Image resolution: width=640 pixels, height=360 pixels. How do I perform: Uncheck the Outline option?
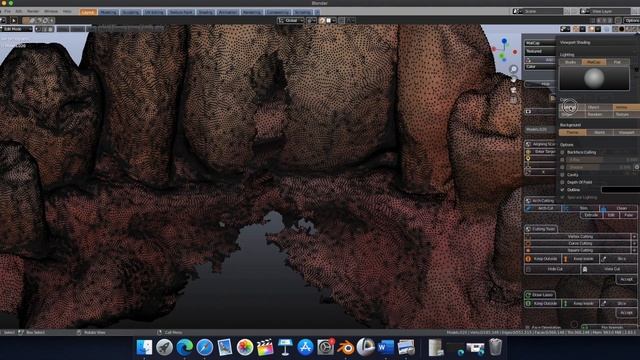562,190
